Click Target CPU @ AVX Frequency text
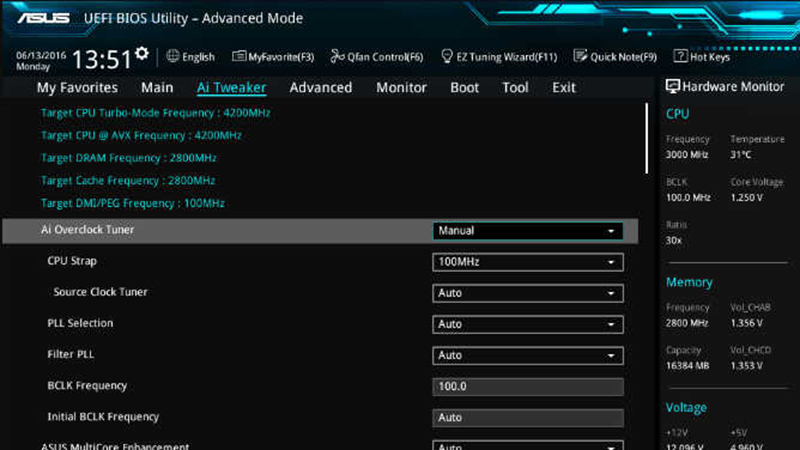 (141, 135)
